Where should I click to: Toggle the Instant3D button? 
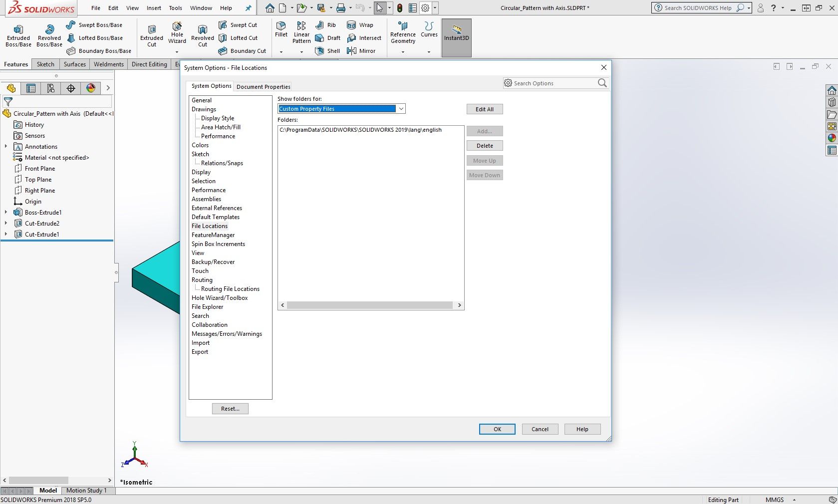pyautogui.click(x=457, y=33)
